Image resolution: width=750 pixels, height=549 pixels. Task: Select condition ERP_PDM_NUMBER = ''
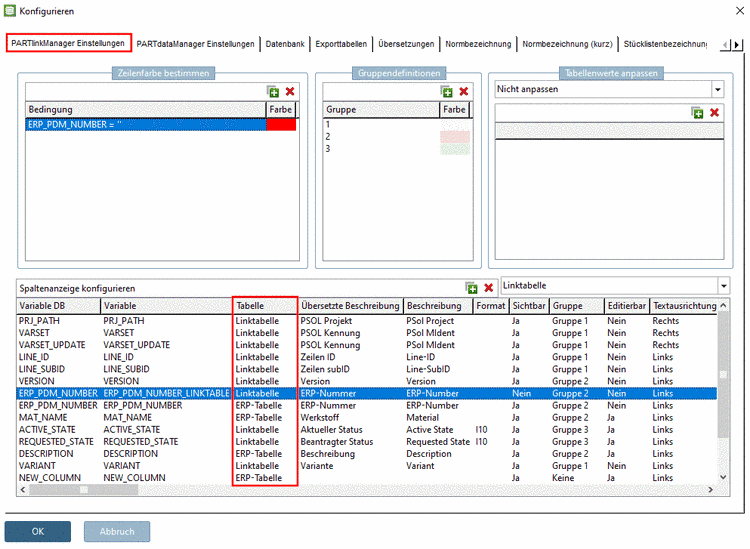coord(146,125)
